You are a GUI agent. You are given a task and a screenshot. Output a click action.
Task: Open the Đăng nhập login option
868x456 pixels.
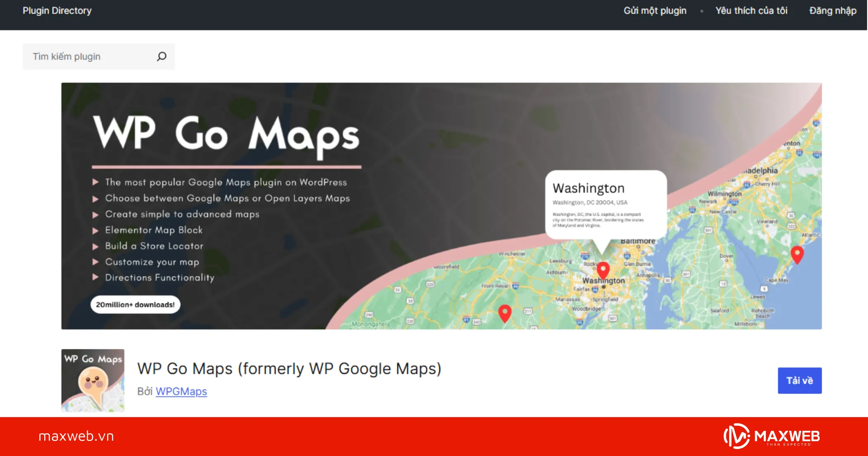click(832, 11)
